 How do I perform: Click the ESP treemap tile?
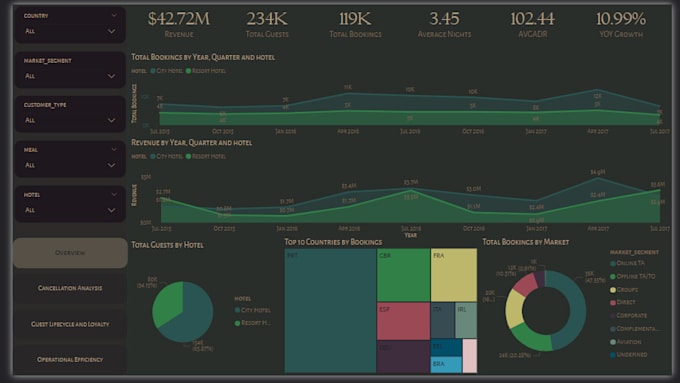click(x=403, y=321)
